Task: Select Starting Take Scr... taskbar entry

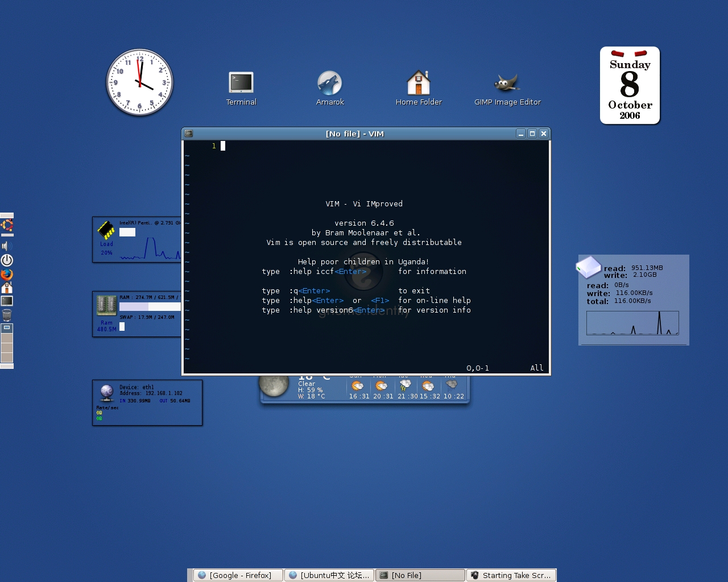Action: 511,575
